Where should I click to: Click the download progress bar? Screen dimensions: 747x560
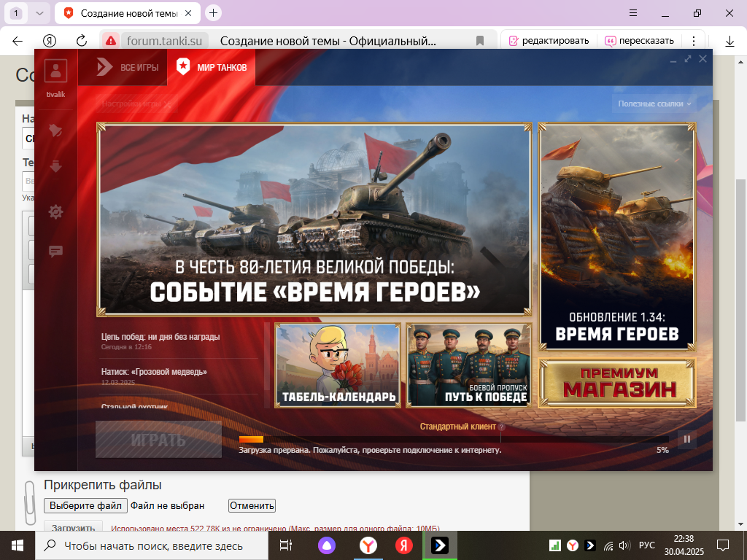(x=454, y=439)
